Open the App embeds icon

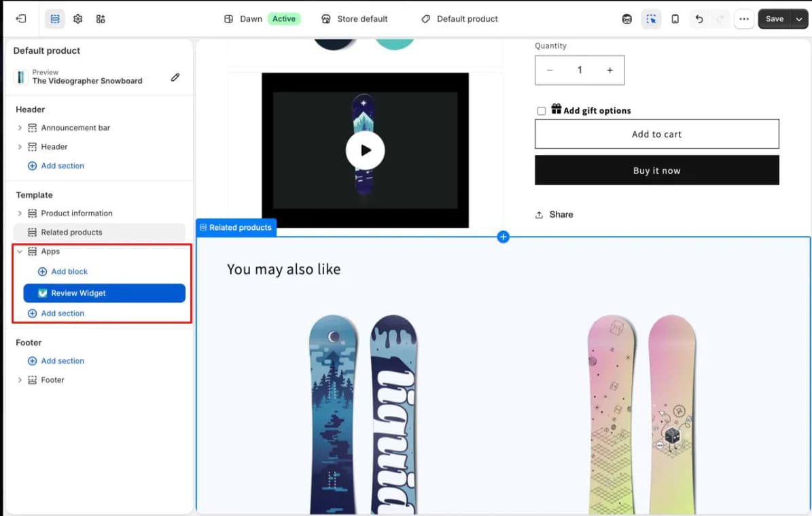[101, 18]
